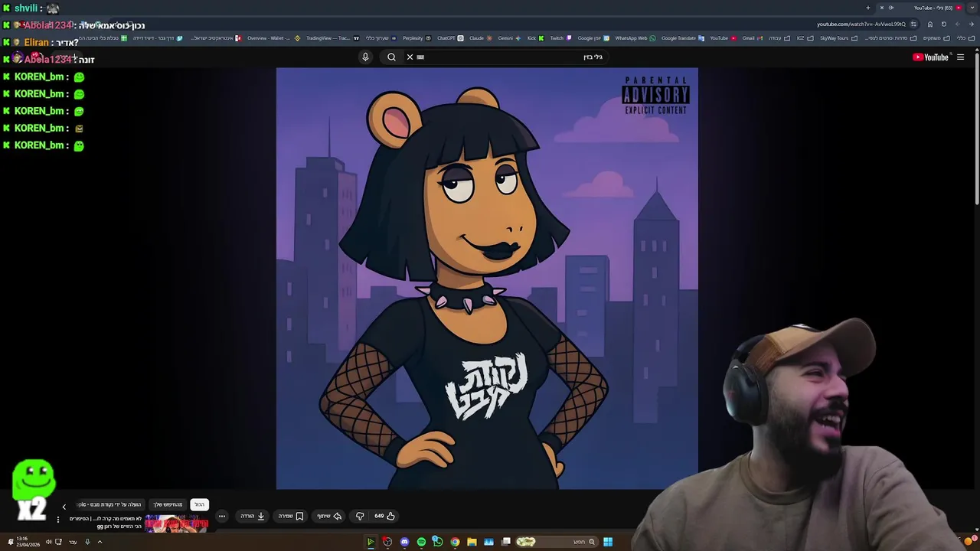Open Task View in the taskbar
Screen dimensions: 980x551
[506, 542]
